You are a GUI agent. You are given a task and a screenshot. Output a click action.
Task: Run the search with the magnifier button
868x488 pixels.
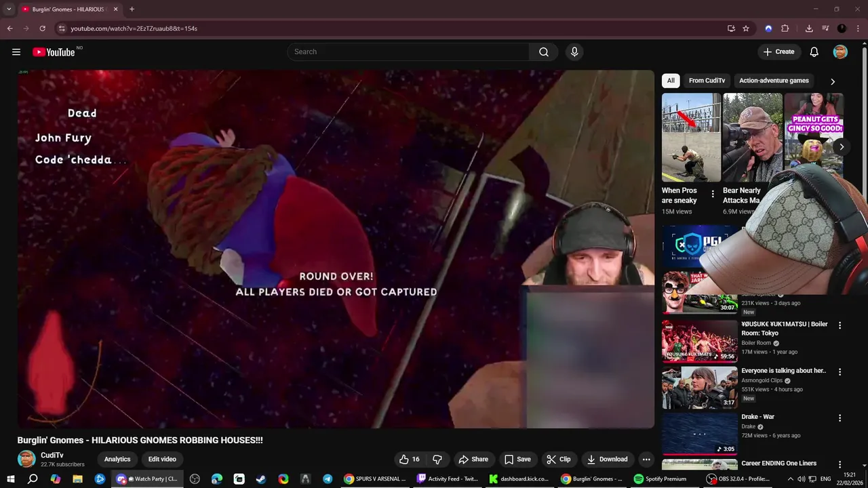[x=544, y=52]
